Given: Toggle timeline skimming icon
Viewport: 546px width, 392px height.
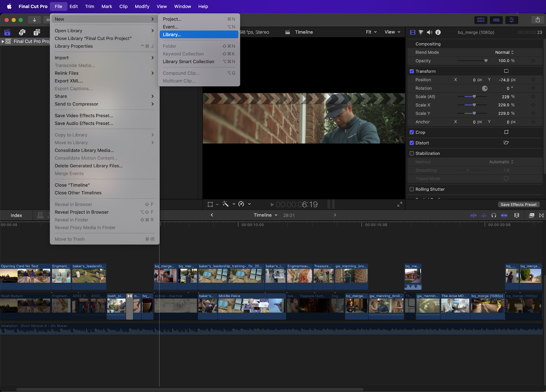Looking at the screenshot, I should click(x=473, y=215).
